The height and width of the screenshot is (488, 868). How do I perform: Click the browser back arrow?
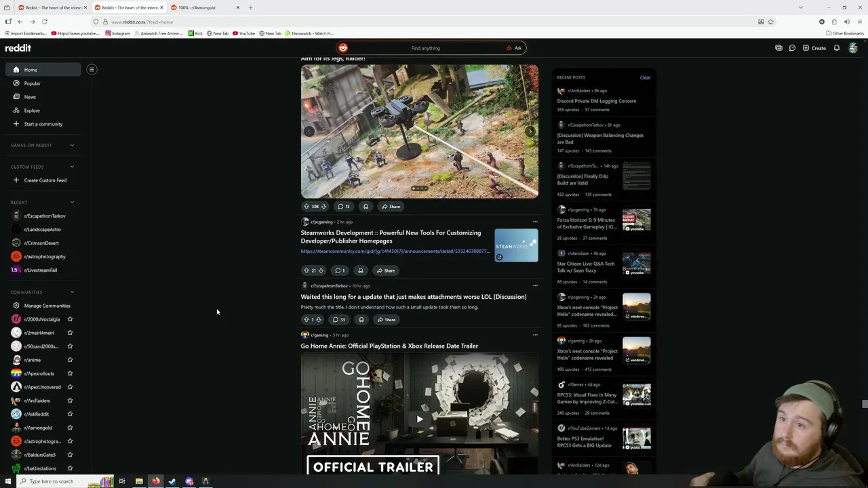tap(20, 22)
